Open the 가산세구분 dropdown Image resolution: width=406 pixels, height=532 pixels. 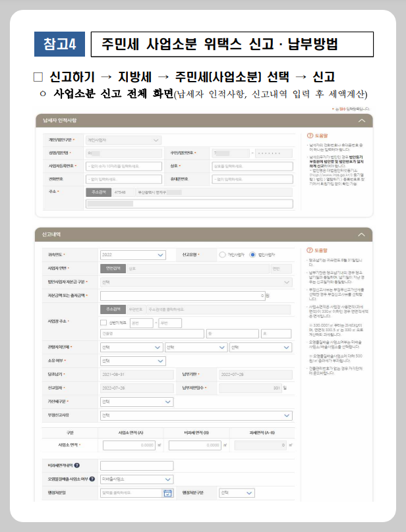pos(136,402)
